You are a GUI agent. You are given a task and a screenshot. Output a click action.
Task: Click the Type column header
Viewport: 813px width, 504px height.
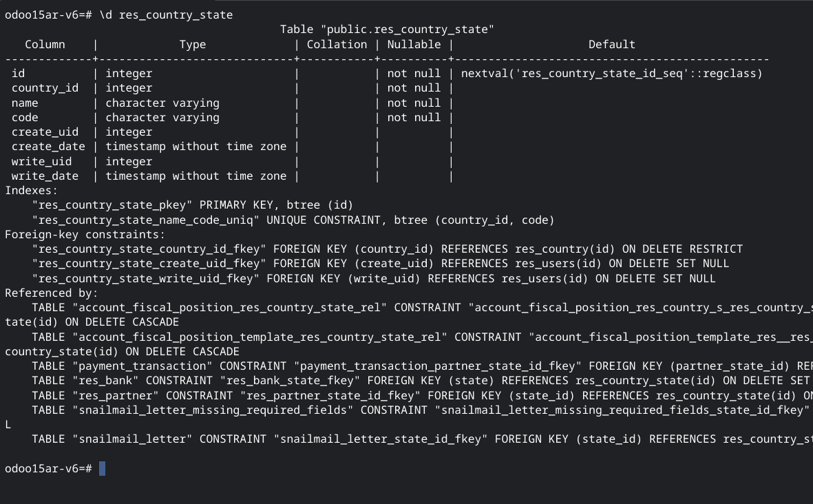193,45
